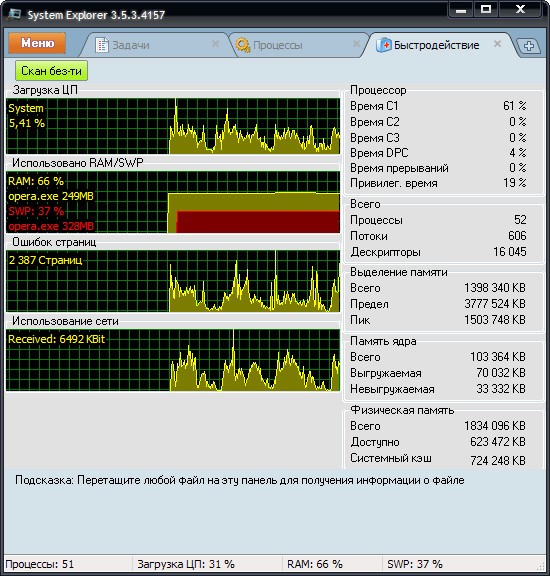550x576 pixels.
Task: Maximize the System Explorer window
Action: [486, 10]
